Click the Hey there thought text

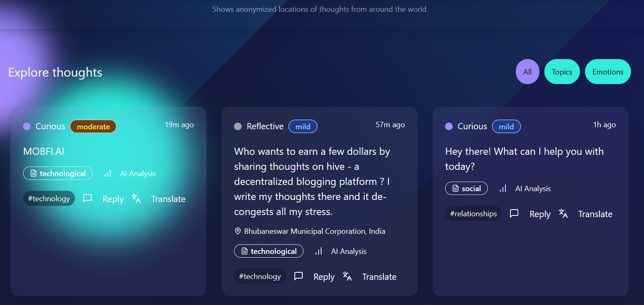(524, 159)
